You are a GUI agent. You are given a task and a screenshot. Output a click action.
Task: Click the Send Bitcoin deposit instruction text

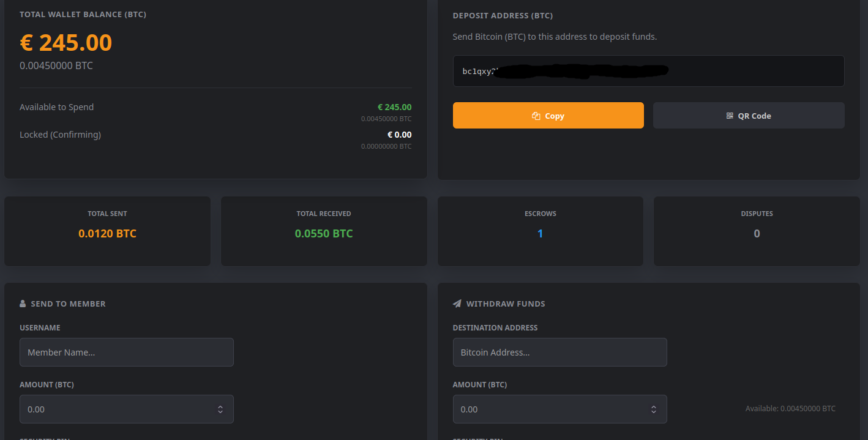click(x=555, y=37)
